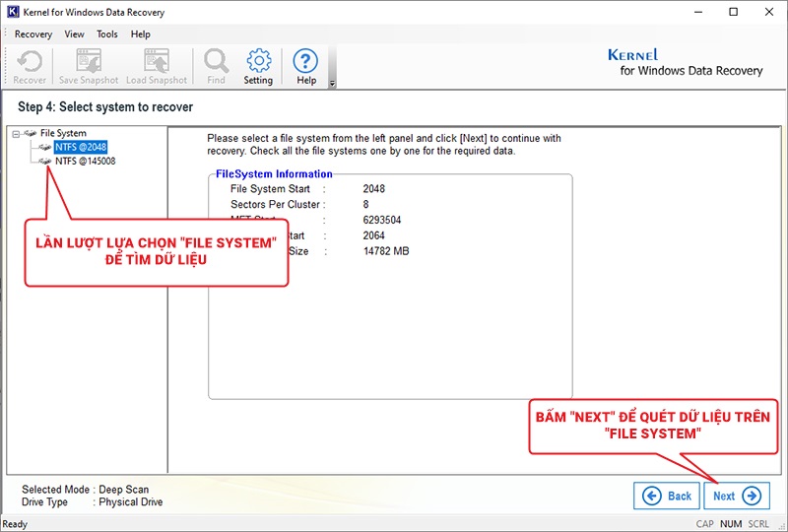Collapse the File System tree node
This screenshot has height=532, width=788.
[16, 134]
